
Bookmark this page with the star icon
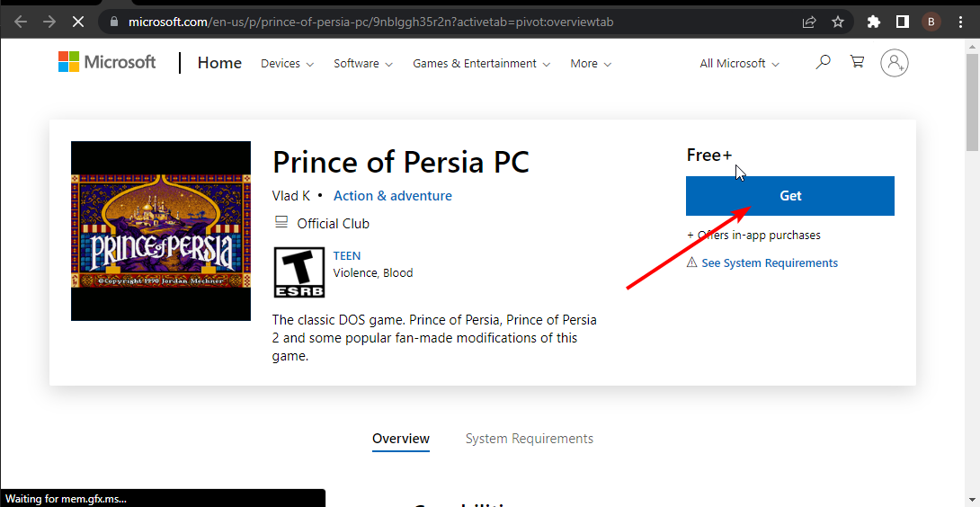tap(838, 22)
